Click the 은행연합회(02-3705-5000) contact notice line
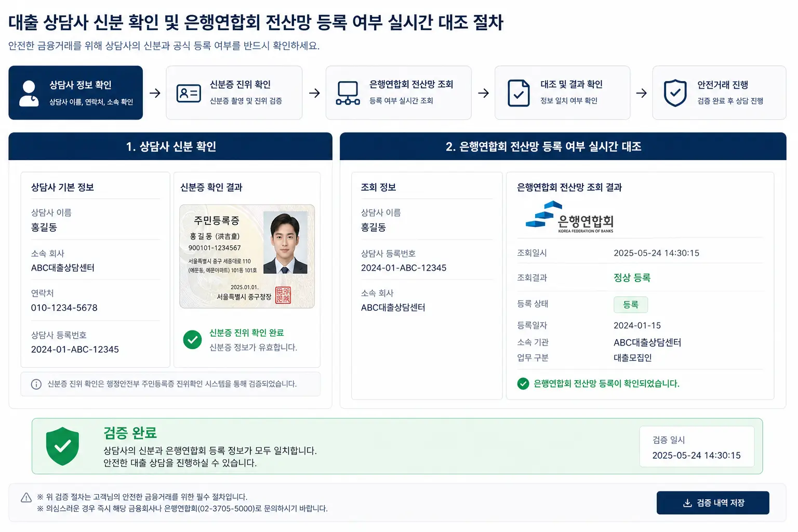Viewport: 798px width, 532px height. click(x=182, y=509)
